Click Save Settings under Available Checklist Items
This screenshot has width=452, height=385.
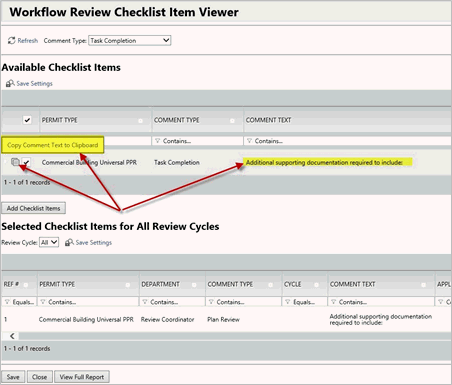pyautogui.click(x=34, y=84)
